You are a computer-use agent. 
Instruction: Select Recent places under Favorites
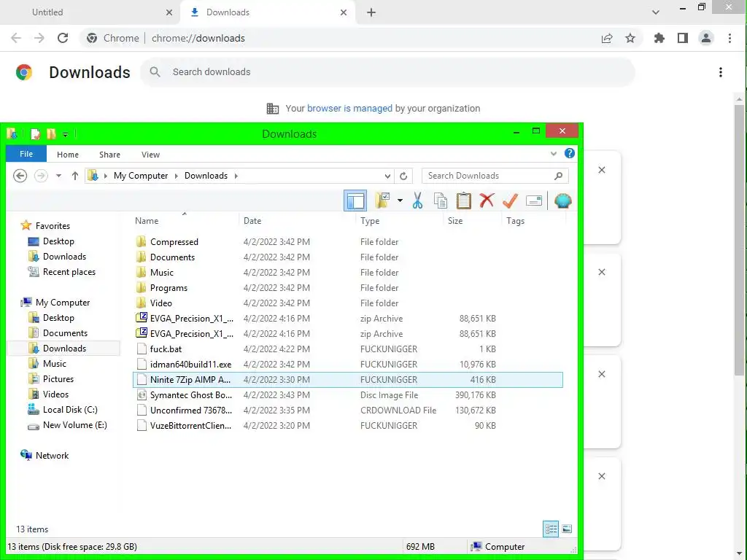click(x=69, y=272)
